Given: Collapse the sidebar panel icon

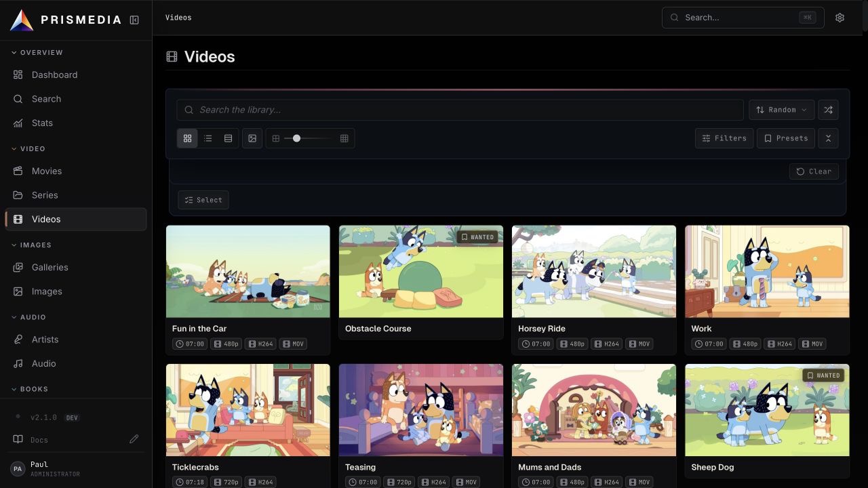Looking at the screenshot, I should point(134,20).
